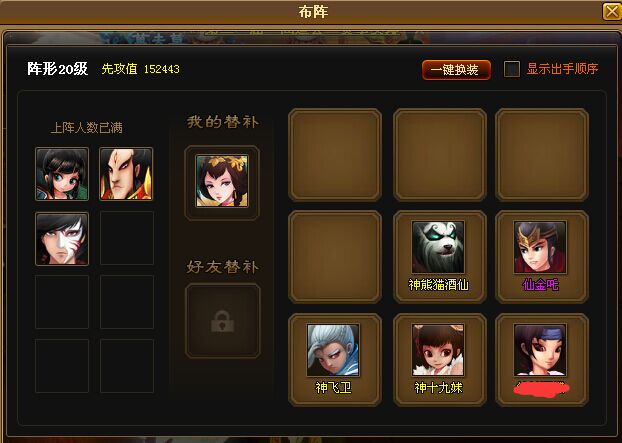This screenshot has width=622, height=443.
Task: Click the 神飞卫 white-haired hero portrait
Action: pos(333,350)
